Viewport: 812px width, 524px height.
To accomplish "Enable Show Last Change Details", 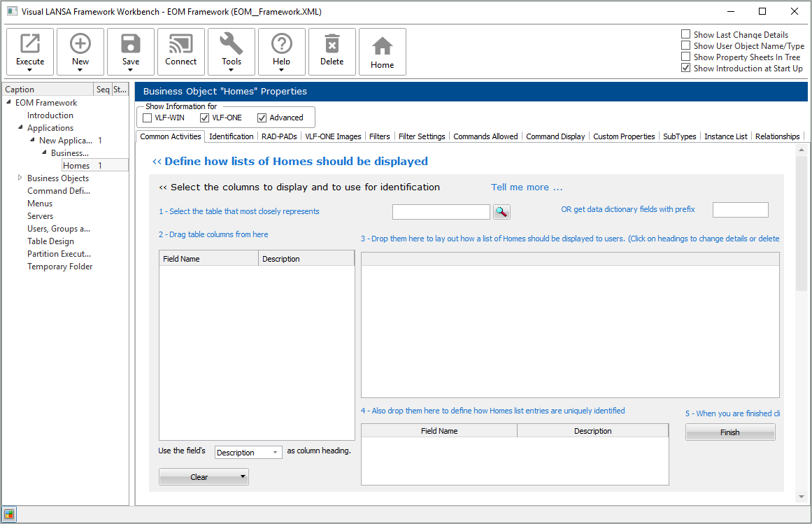I will click(x=686, y=34).
